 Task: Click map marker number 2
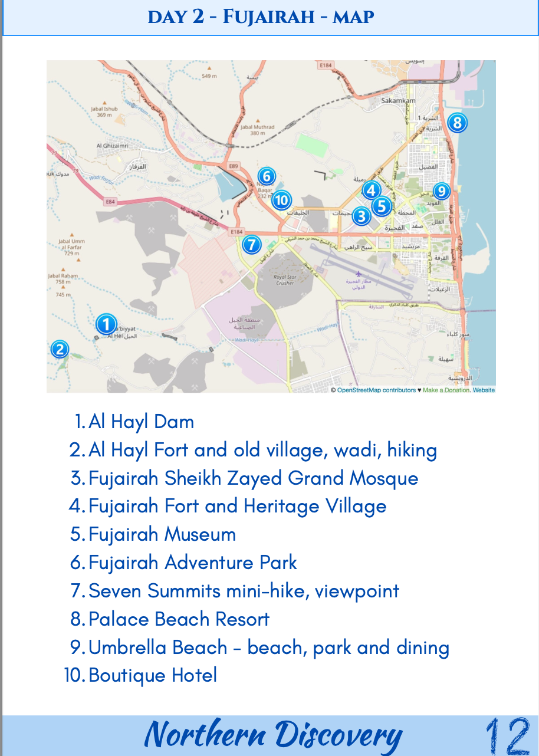[x=60, y=349]
